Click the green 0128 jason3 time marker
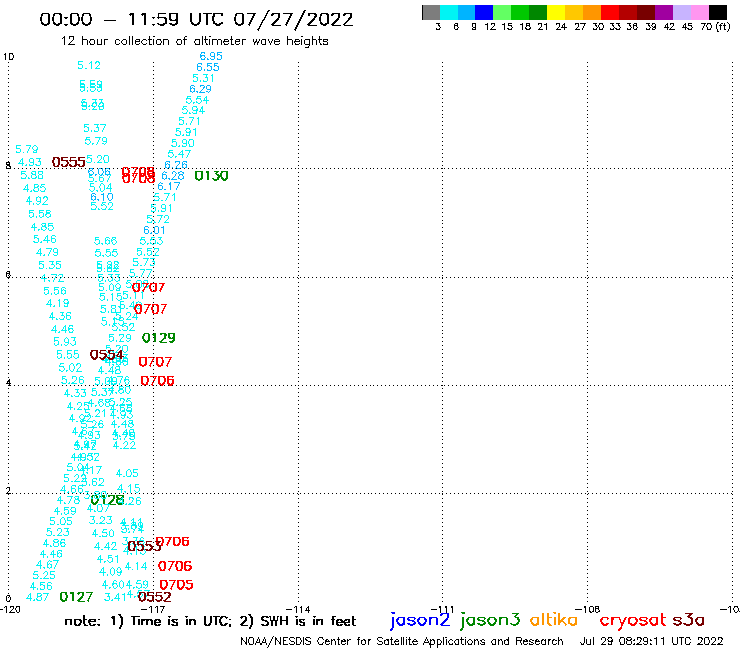Screen dimensions: 740x650 click(x=107, y=500)
